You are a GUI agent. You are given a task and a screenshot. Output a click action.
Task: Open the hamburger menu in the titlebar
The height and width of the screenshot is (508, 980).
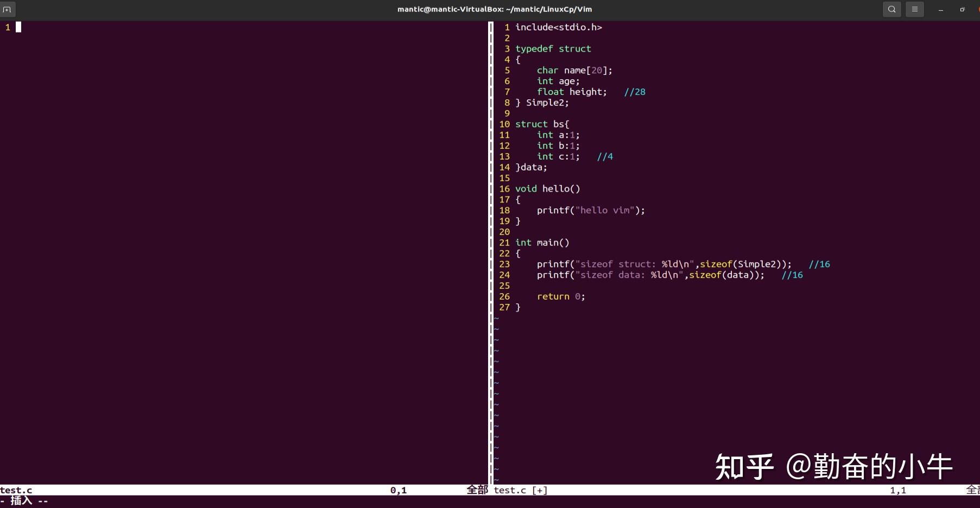click(914, 9)
